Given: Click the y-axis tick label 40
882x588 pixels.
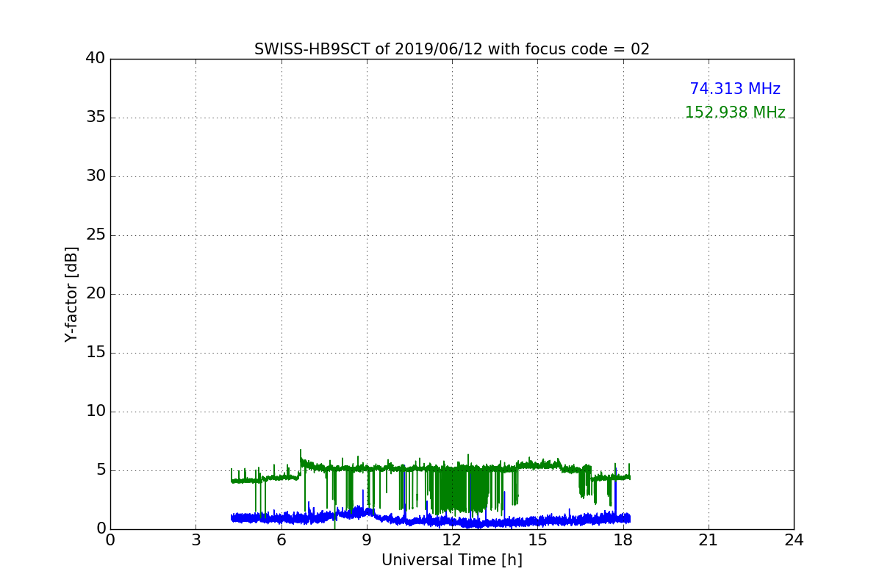Looking at the screenshot, I should click(96, 58).
